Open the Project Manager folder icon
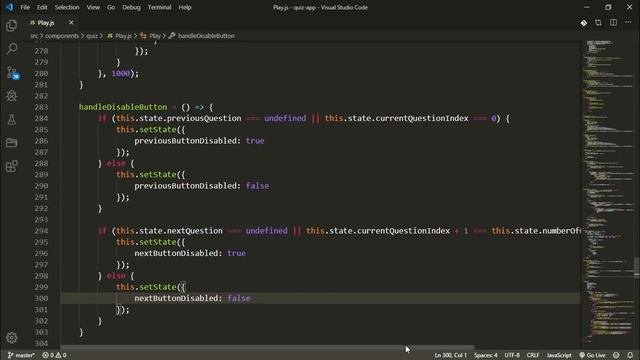 [11, 143]
